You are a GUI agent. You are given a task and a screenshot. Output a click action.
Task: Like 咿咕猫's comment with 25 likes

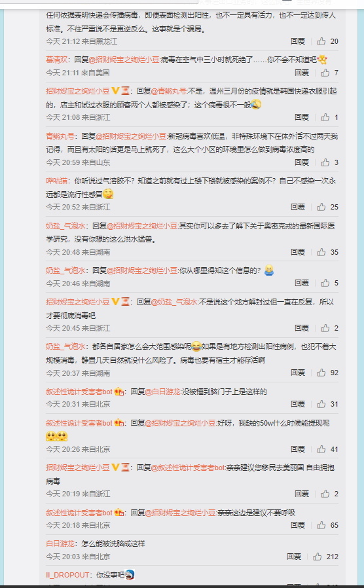tap(321, 207)
